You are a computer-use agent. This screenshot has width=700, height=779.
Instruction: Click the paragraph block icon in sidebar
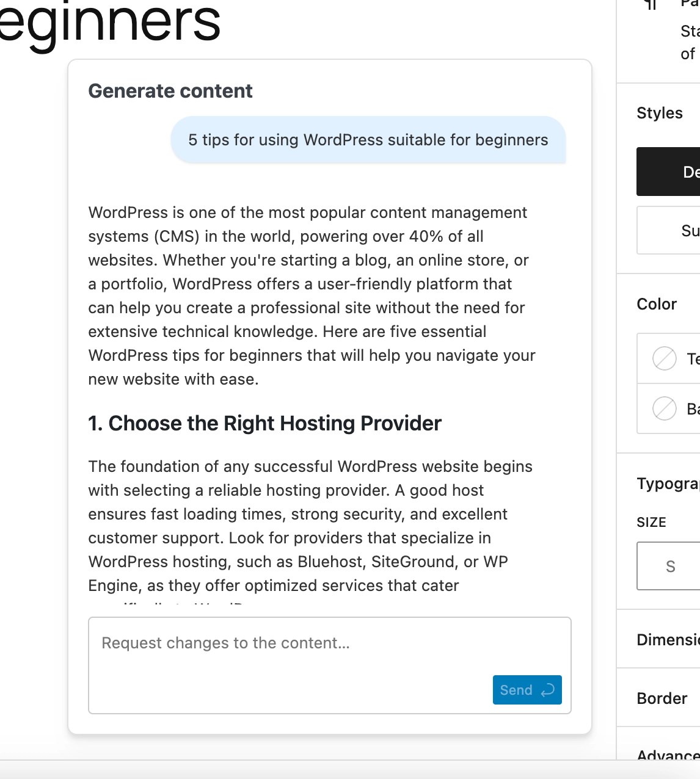[651, 5]
